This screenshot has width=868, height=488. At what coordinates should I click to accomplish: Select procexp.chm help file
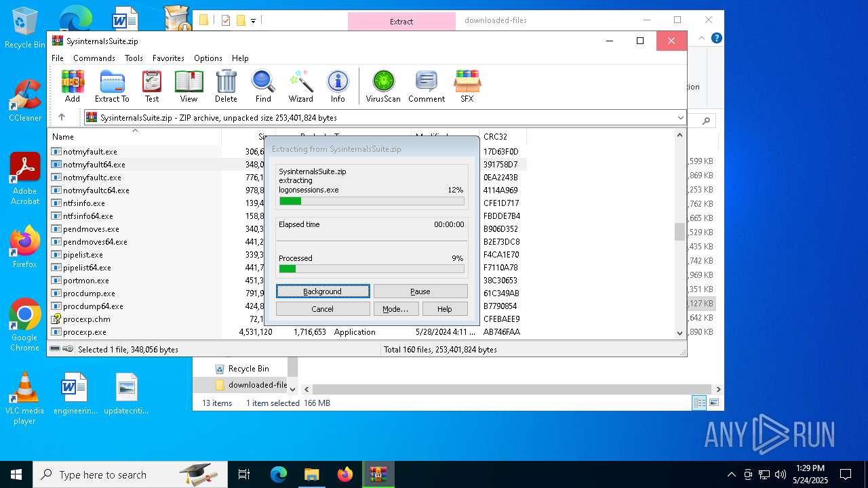(86, 319)
